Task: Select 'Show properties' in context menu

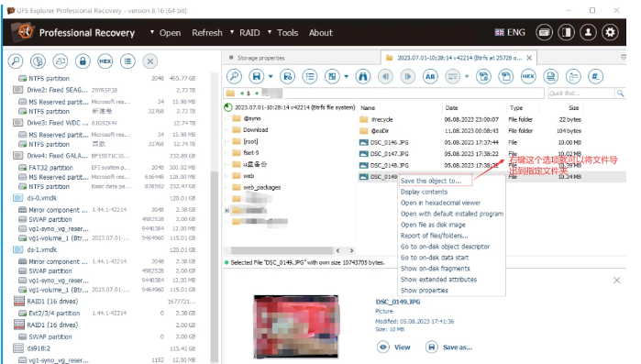Action: 425,291
